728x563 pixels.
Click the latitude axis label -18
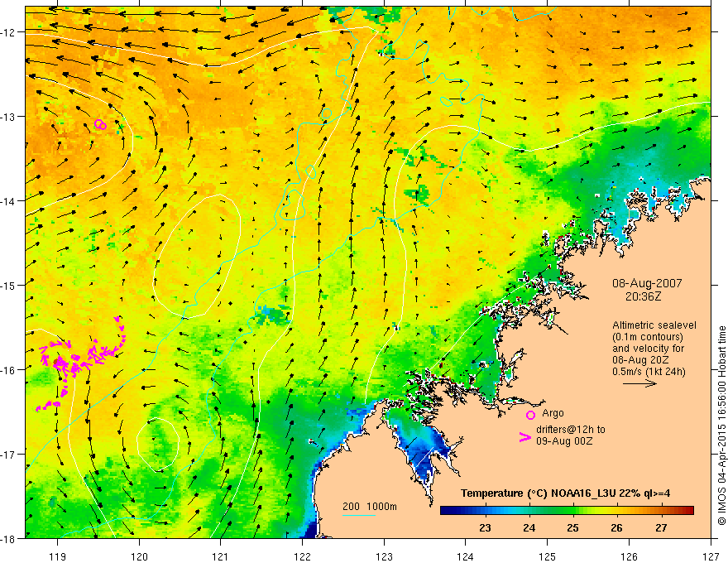(9, 538)
